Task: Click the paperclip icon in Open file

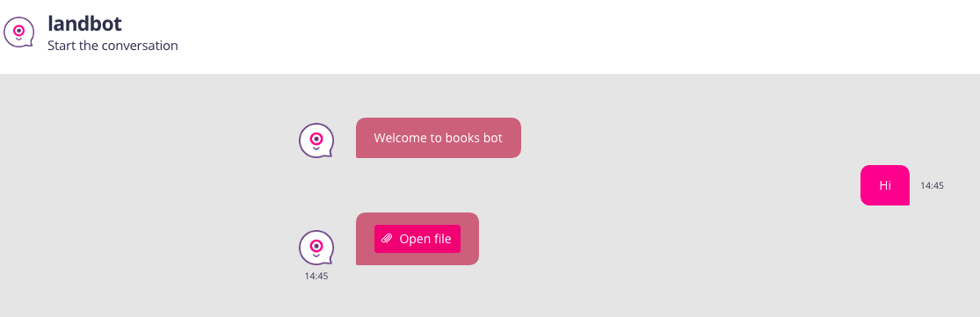Action: 387,239
